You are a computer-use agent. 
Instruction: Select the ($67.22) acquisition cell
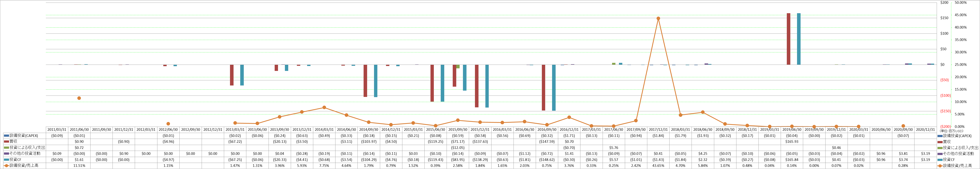(x=235, y=142)
